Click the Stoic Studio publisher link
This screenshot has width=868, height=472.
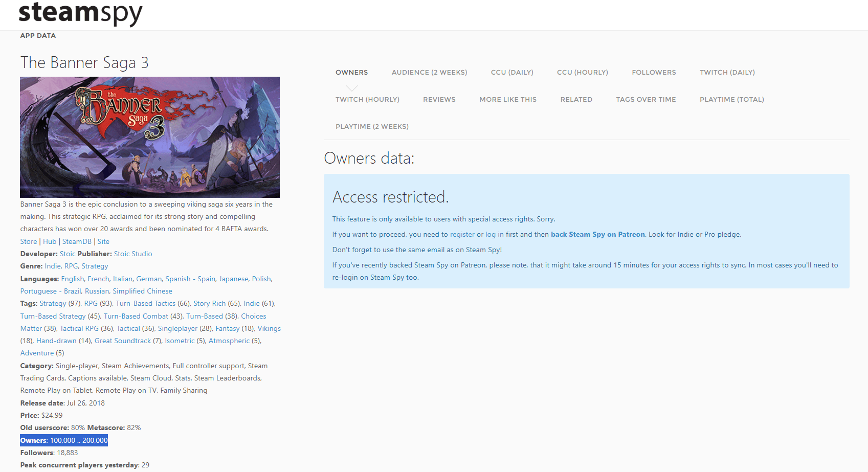tap(133, 254)
